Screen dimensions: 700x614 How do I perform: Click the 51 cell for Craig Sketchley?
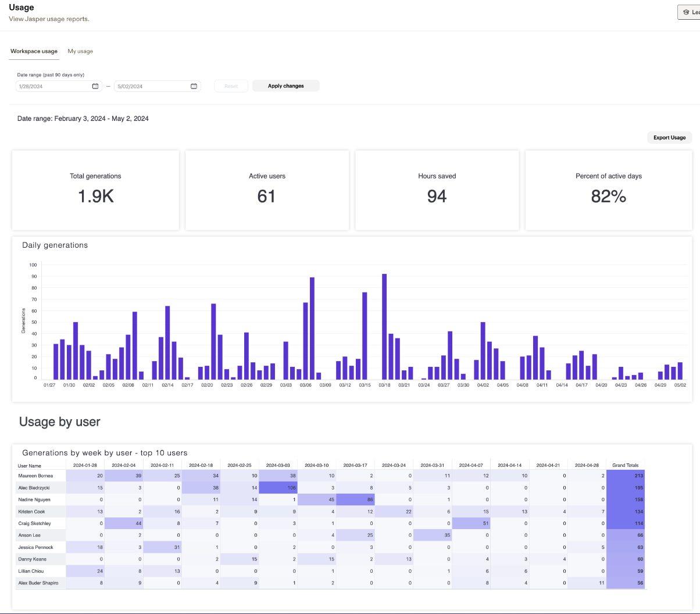coord(471,523)
